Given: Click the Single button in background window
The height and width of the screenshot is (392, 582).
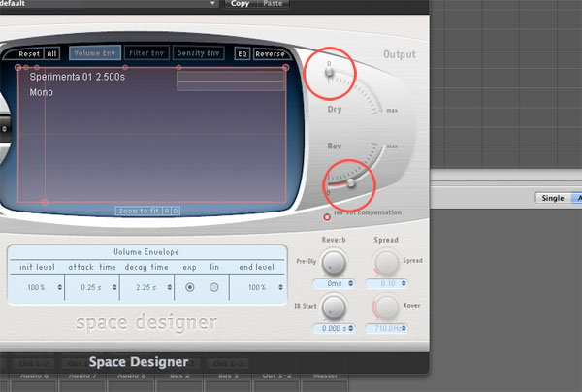Looking at the screenshot, I should pyautogui.click(x=553, y=198).
